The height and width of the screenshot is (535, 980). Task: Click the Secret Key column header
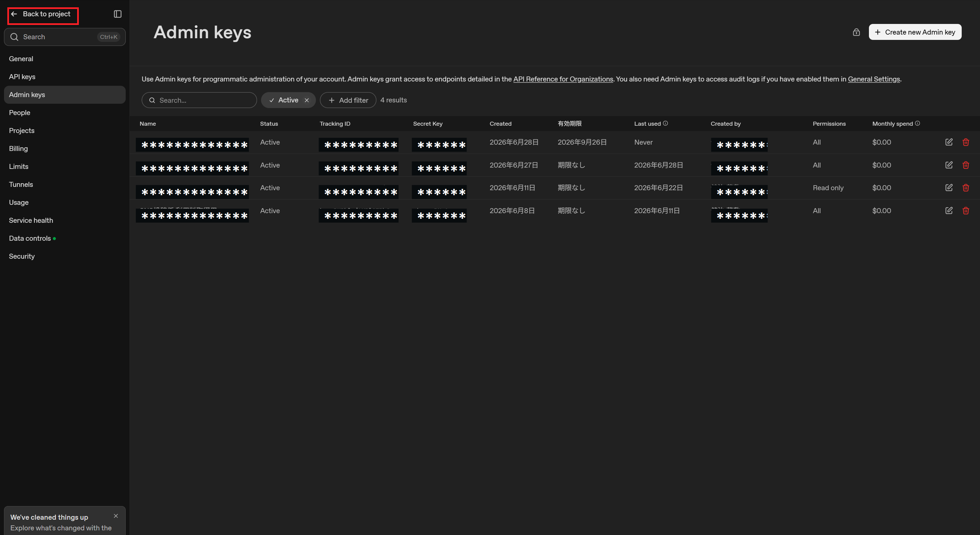(x=428, y=124)
